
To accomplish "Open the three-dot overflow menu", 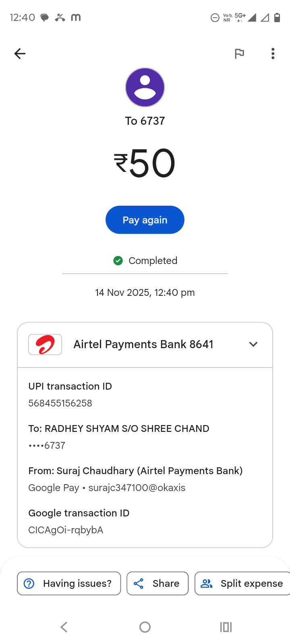I will pyautogui.click(x=273, y=54).
